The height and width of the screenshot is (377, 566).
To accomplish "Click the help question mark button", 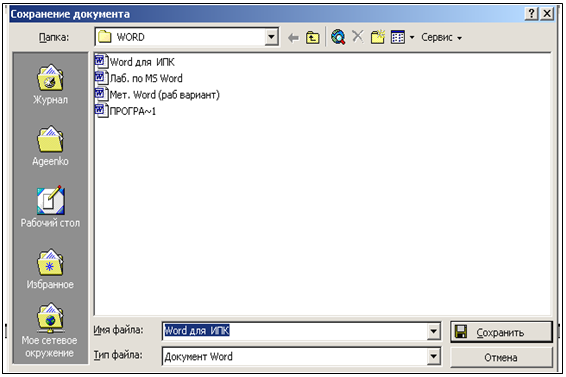I will tap(531, 14).
